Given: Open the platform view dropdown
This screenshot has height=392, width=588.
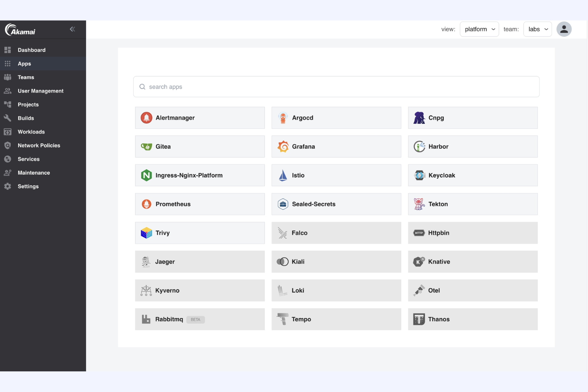Looking at the screenshot, I should 479,29.
